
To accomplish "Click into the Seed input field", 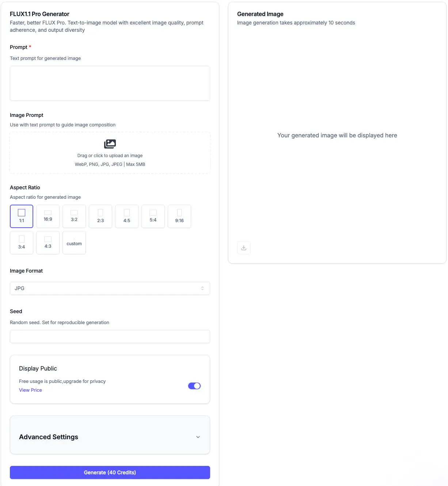I will pyautogui.click(x=110, y=337).
